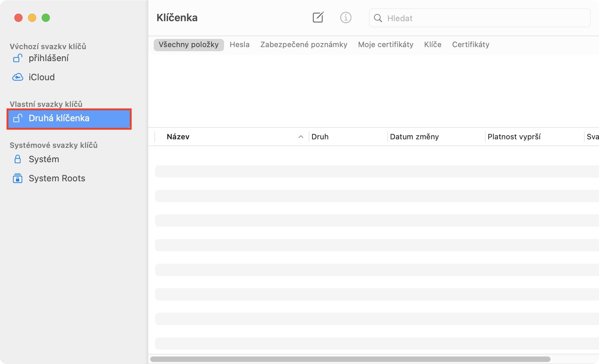This screenshot has width=599, height=364.
Task: Select the Moje certifikáty tab
Action: coord(386,45)
